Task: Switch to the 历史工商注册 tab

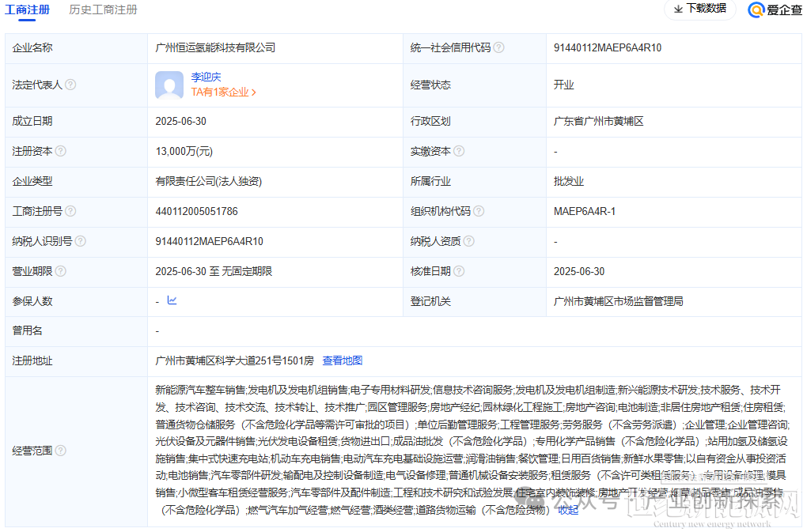Action: click(103, 10)
